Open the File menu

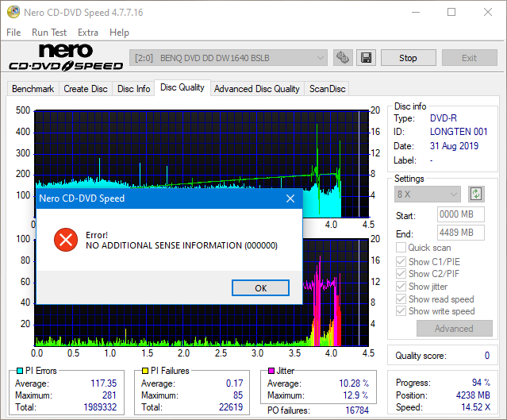(x=13, y=33)
